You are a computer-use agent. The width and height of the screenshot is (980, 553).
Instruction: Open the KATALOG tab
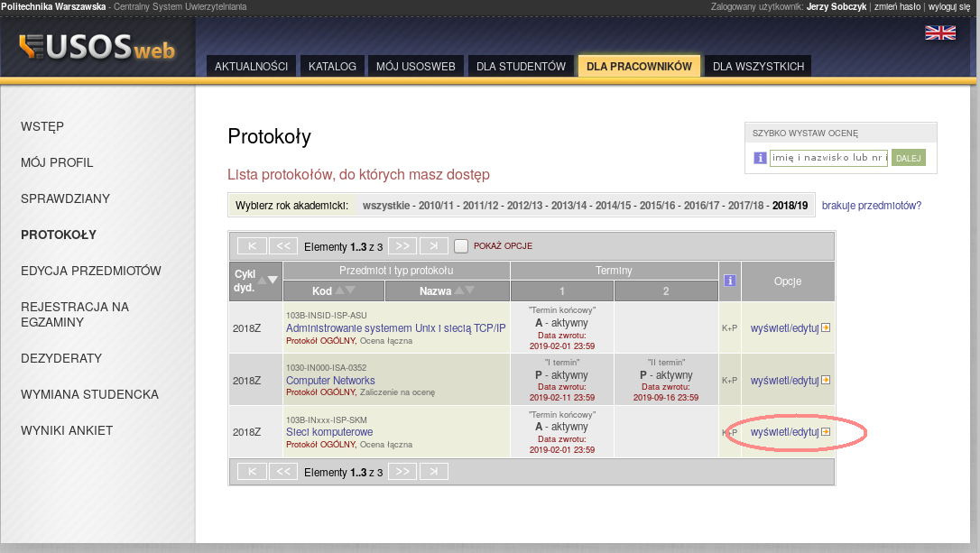[332, 66]
